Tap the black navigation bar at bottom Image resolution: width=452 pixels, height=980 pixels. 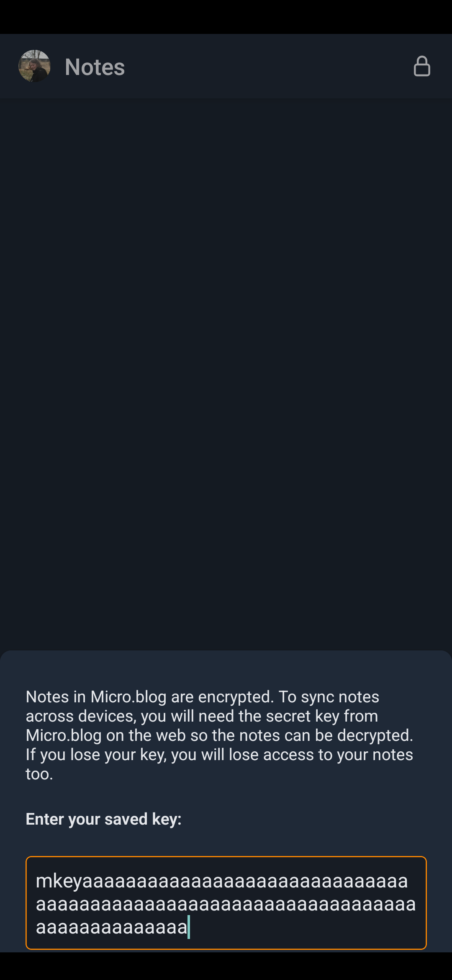pyautogui.click(x=226, y=966)
